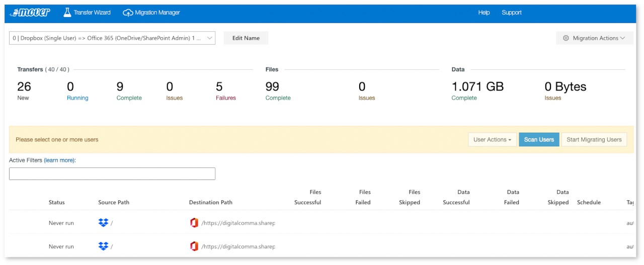The image size is (644, 265).
Task: Open the Transfer Wizard menu item
Action: (x=87, y=13)
